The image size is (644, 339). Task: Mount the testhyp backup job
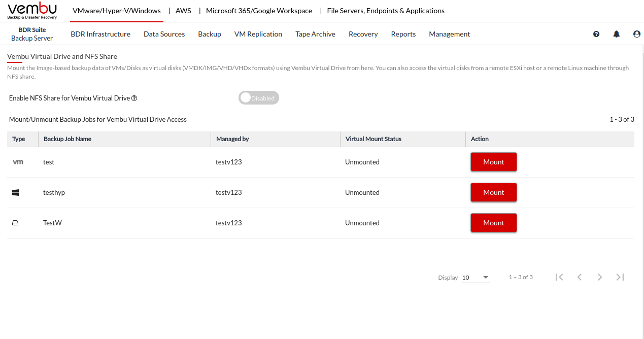pos(493,192)
